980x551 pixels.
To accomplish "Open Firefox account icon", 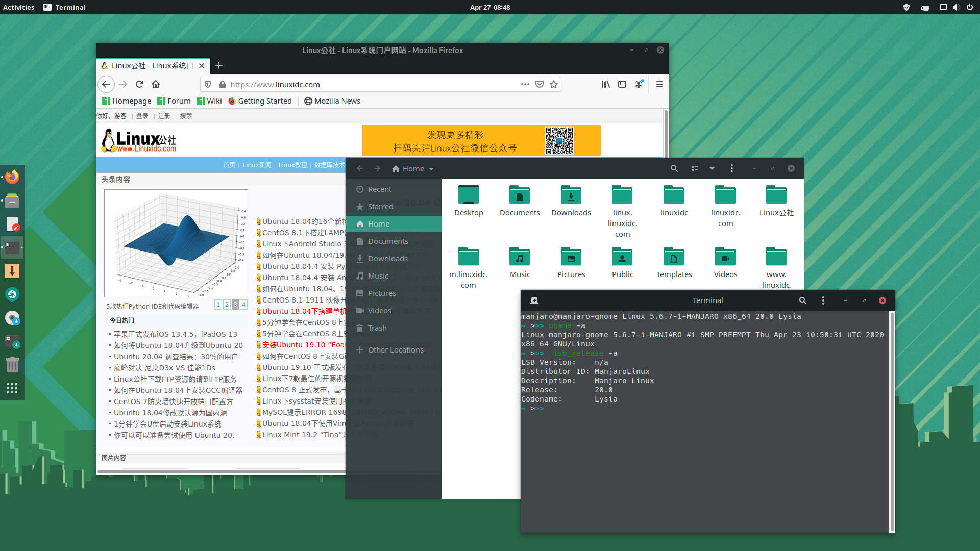I will click(639, 84).
